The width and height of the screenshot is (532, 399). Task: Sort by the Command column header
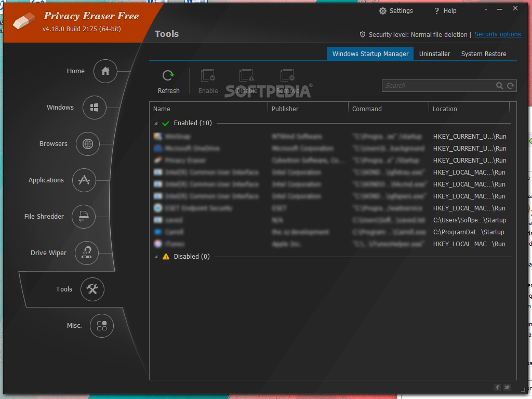(x=389, y=109)
